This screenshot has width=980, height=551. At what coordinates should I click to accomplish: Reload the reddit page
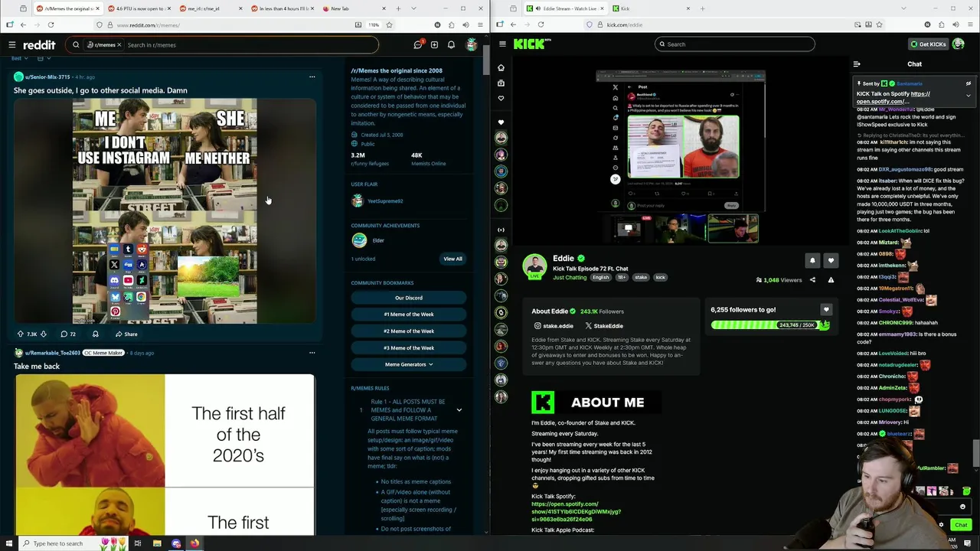51,24
